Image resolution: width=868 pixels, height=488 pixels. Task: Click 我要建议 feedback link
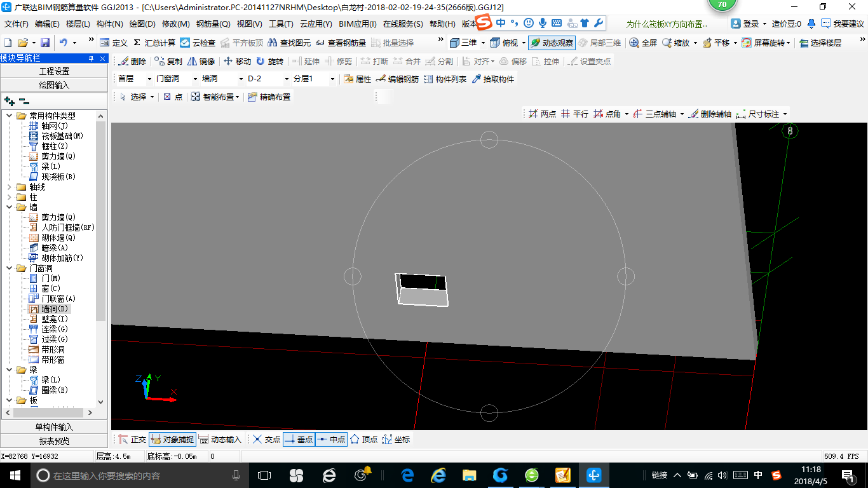[843, 24]
